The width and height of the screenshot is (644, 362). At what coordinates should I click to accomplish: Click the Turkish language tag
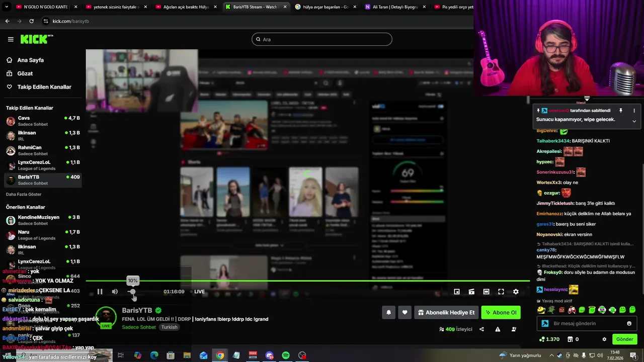point(169,327)
